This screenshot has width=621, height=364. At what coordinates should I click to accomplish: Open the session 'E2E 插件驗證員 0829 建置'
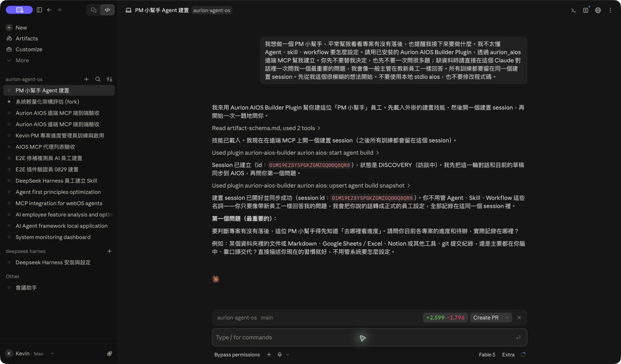59,169
